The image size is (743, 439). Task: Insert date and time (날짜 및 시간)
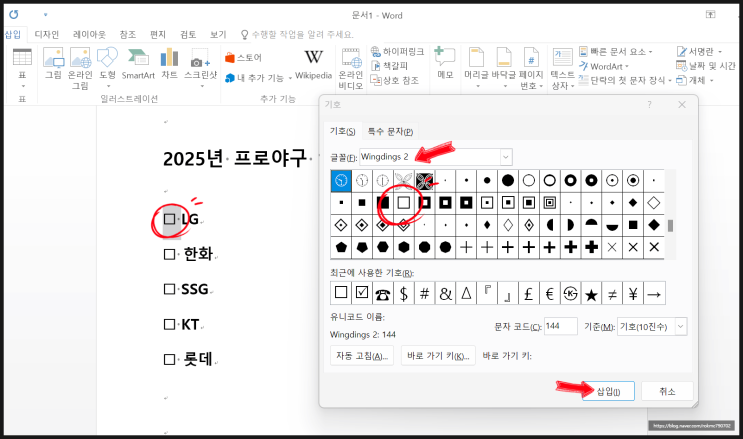point(706,66)
